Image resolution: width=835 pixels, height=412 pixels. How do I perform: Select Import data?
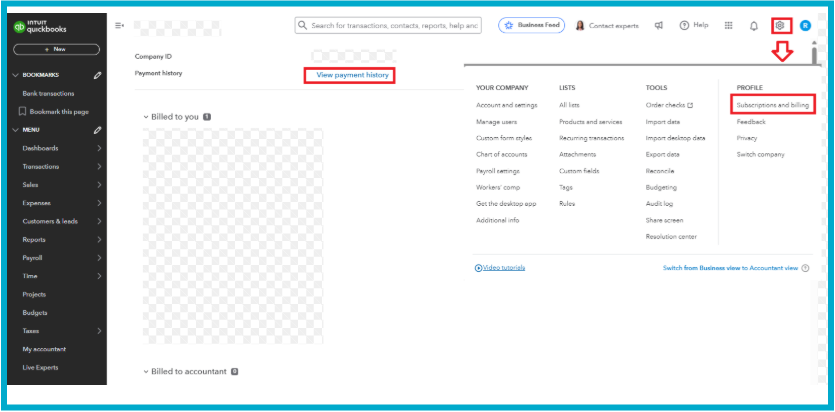click(662, 122)
